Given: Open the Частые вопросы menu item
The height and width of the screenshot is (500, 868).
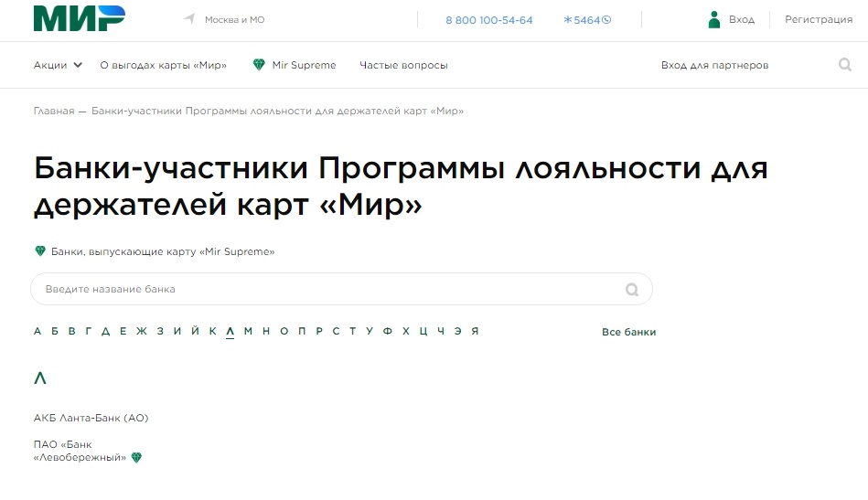Looking at the screenshot, I should 403,65.
